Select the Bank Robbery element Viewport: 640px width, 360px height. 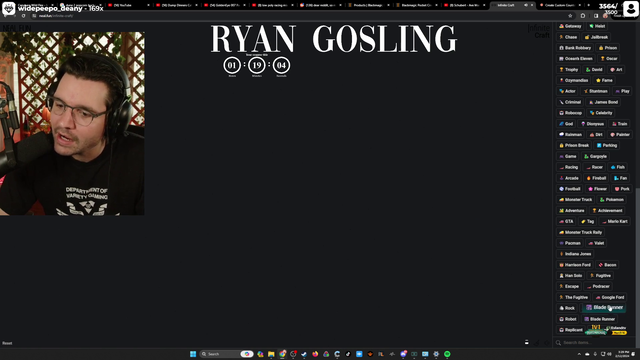click(575, 48)
